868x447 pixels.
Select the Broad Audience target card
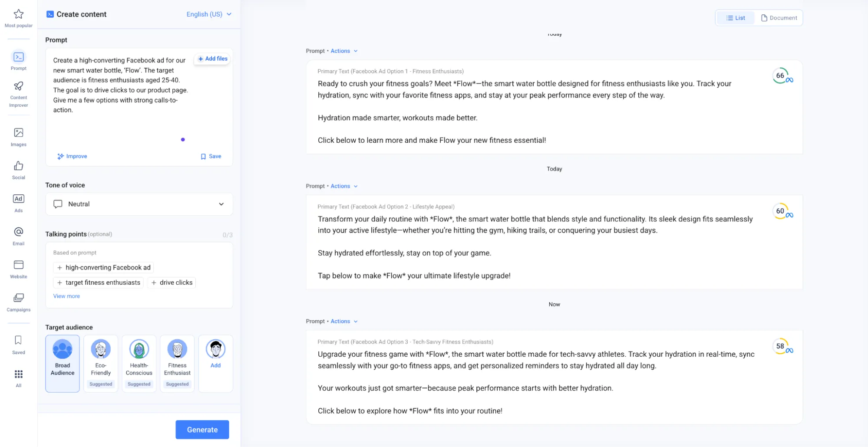[63, 363]
